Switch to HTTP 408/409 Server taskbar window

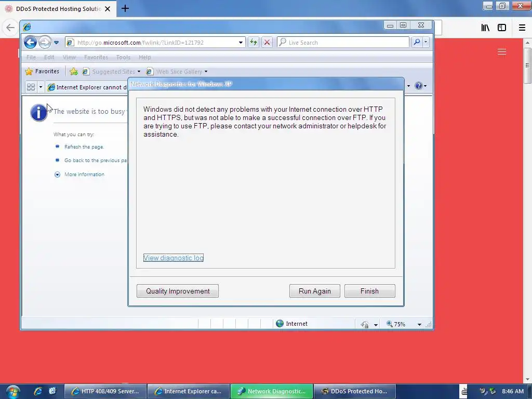105,391
